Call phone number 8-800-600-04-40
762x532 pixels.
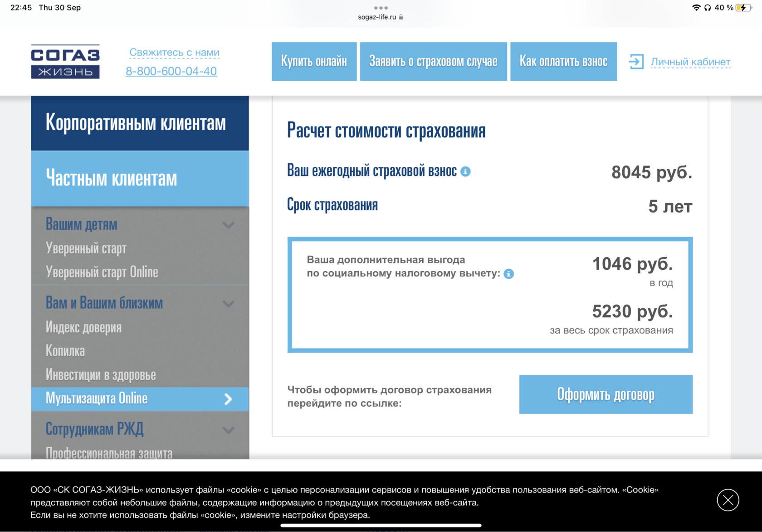[x=171, y=71]
